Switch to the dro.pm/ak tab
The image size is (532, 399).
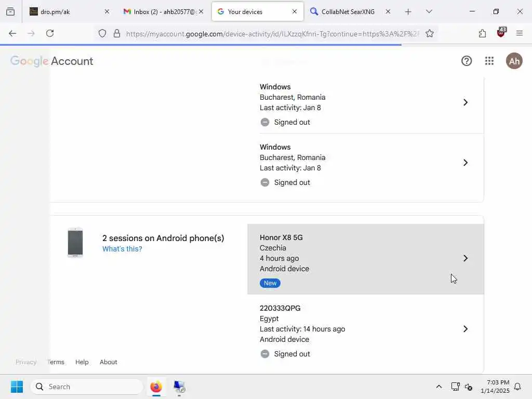[x=69, y=11]
